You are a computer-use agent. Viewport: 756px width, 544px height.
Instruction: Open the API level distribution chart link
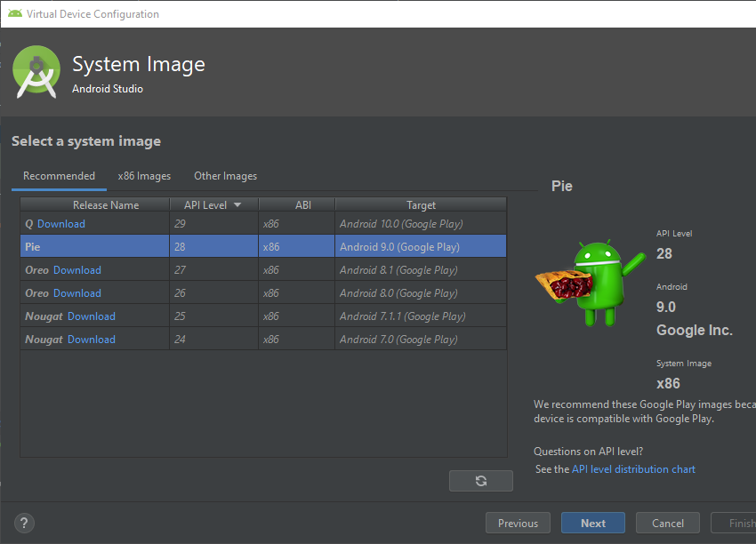click(x=633, y=469)
